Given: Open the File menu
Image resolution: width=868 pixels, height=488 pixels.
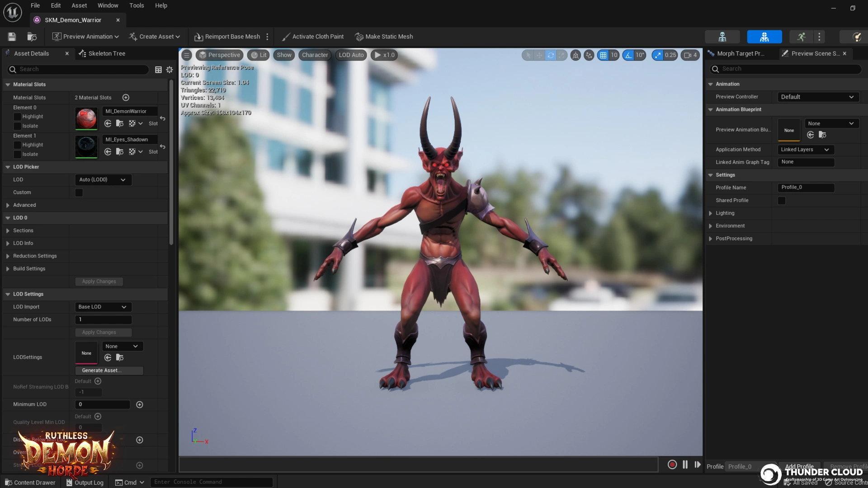Looking at the screenshot, I should pyautogui.click(x=35, y=5).
